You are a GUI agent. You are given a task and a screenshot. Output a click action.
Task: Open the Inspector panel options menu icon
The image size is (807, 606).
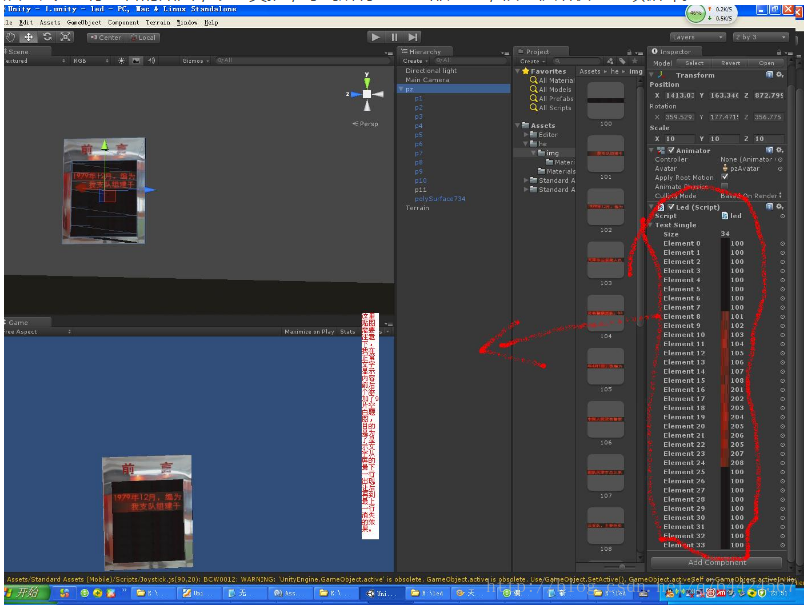[x=788, y=53]
